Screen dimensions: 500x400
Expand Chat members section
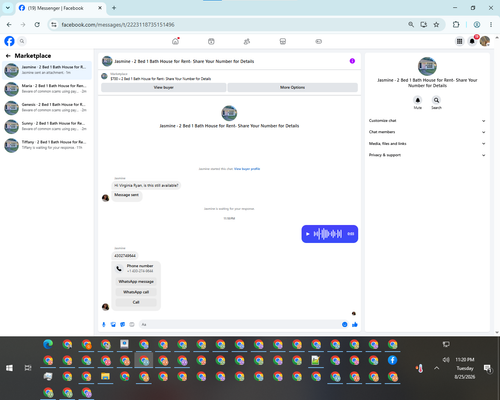(427, 132)
